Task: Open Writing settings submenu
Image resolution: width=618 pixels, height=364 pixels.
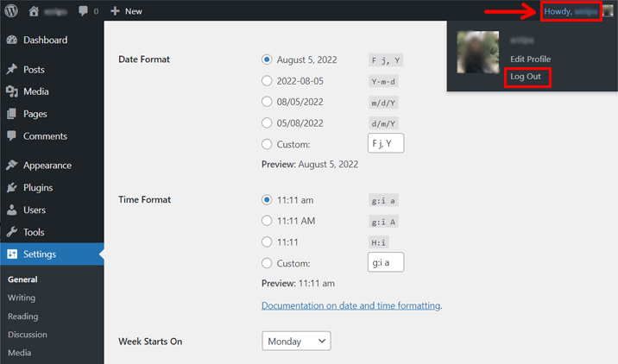Action: [x=22, y=298]
